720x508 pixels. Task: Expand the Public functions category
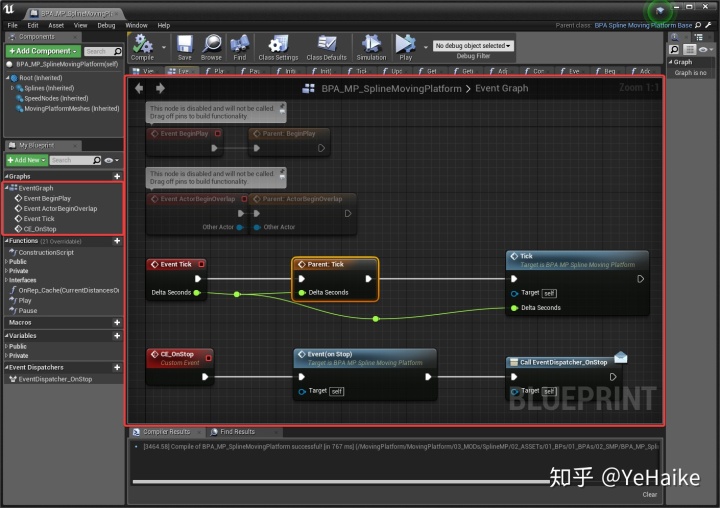6,262
